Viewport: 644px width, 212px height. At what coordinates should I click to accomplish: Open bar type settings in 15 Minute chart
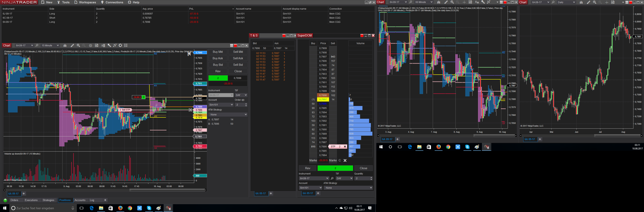(65, 46)
